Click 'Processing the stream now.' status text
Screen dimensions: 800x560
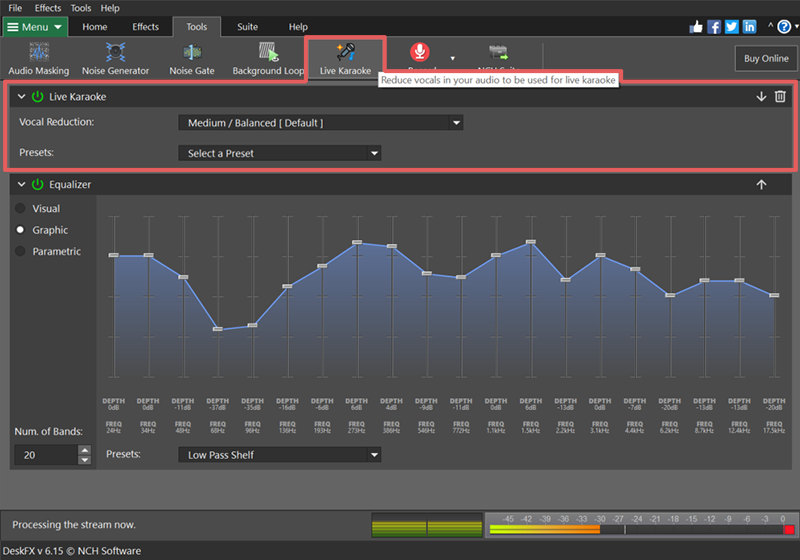coord(74,524)
